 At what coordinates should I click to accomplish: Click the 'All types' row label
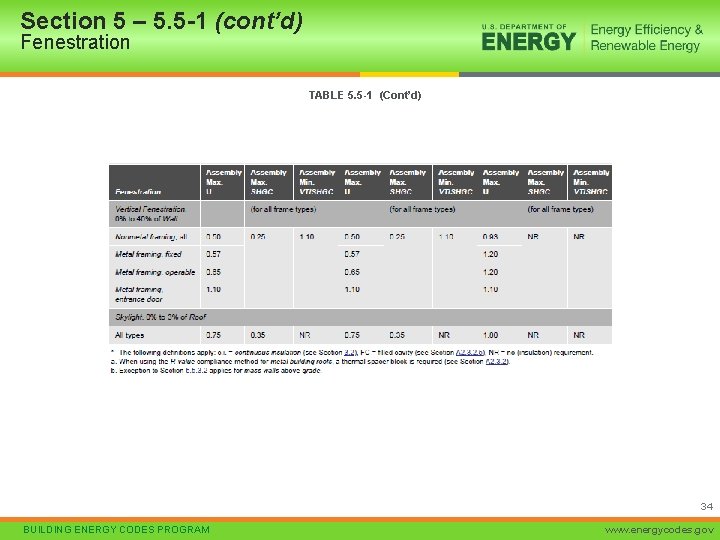(x=129, y=335)
